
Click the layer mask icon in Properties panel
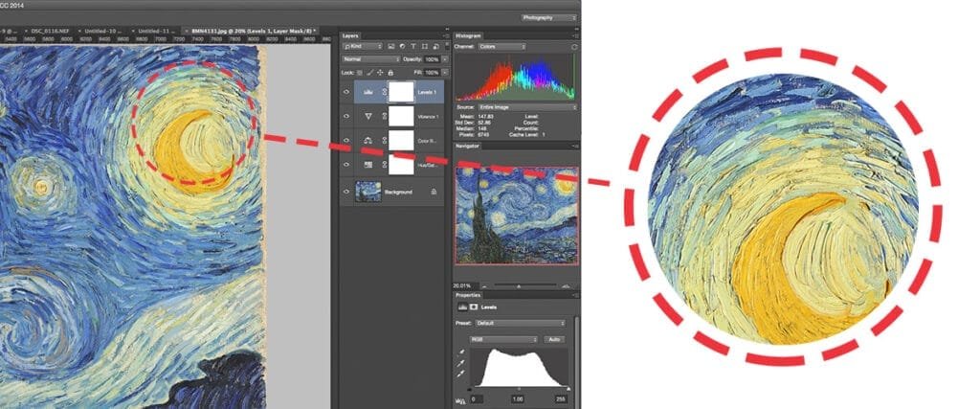click(x=476, y=308)
